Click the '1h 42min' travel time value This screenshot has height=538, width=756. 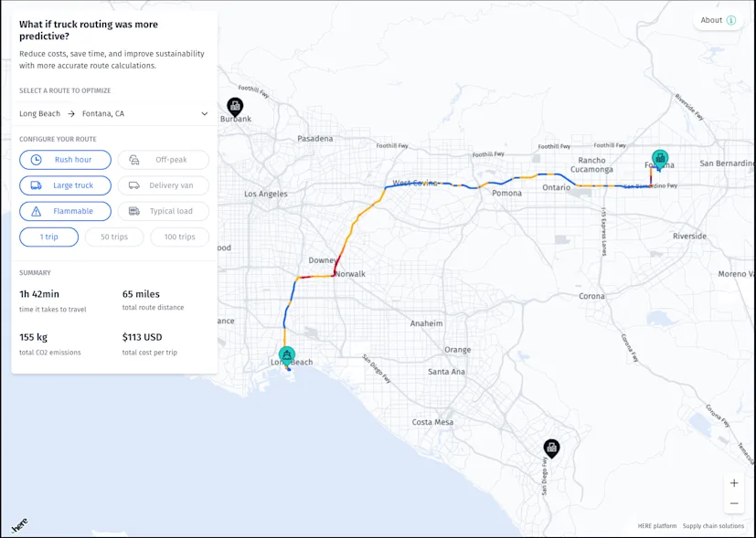[x=39, y=294]
